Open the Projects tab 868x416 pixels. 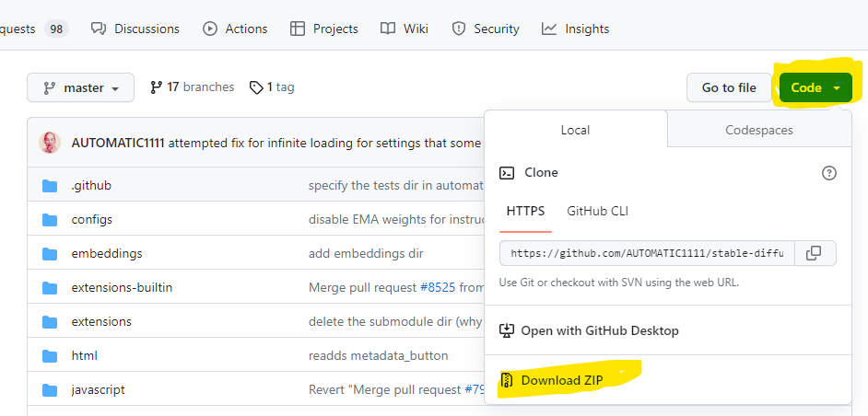[324, 29]
